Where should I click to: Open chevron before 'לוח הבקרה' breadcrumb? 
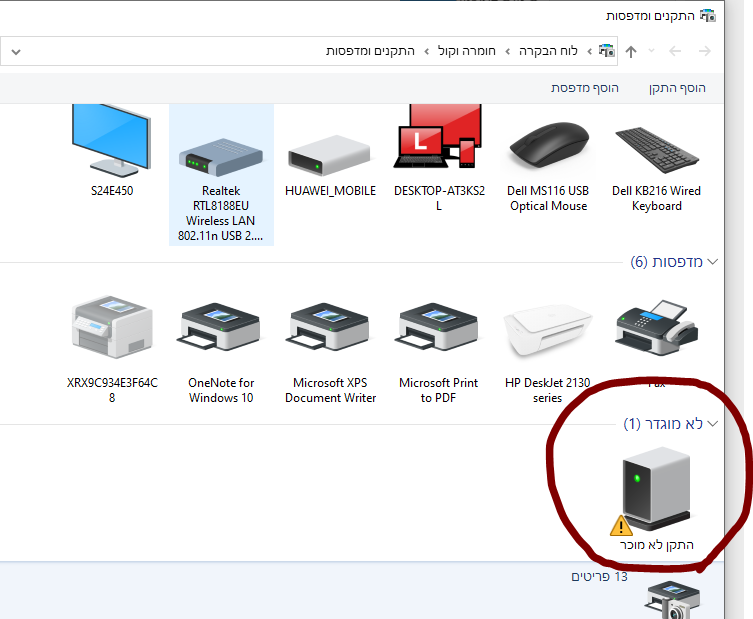pyautogui.click(x=589, y=51)
